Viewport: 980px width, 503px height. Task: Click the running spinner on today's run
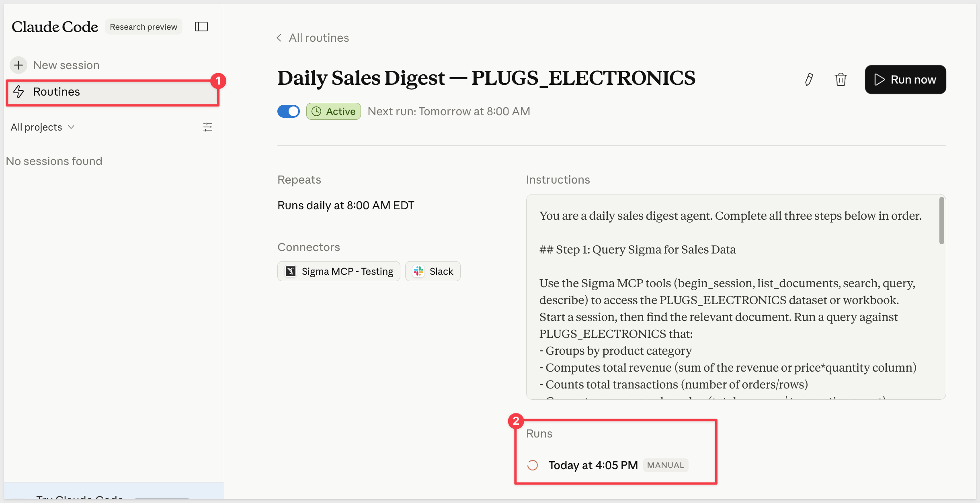coord(533,465)
